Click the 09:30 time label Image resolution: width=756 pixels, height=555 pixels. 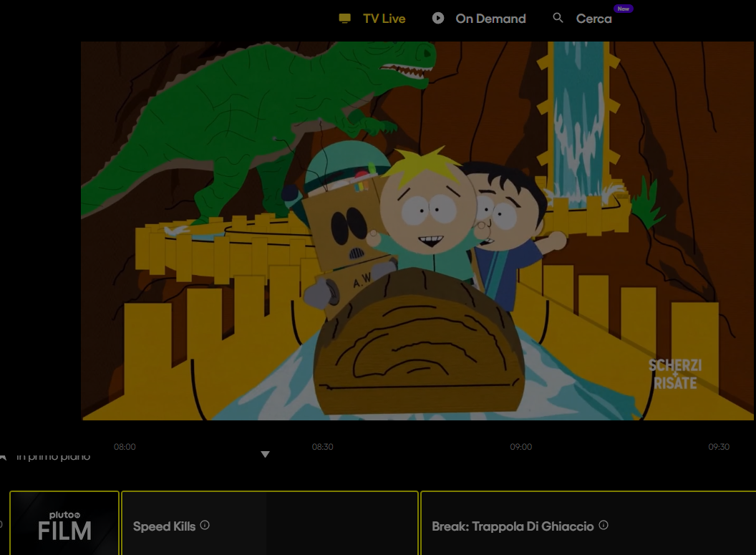[719, 447]
